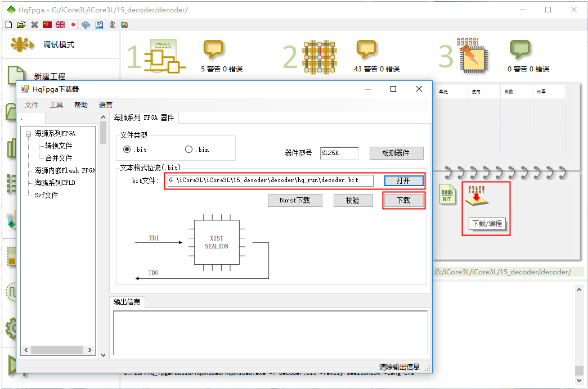Click the Japanese flag language icon

[73, 25]
